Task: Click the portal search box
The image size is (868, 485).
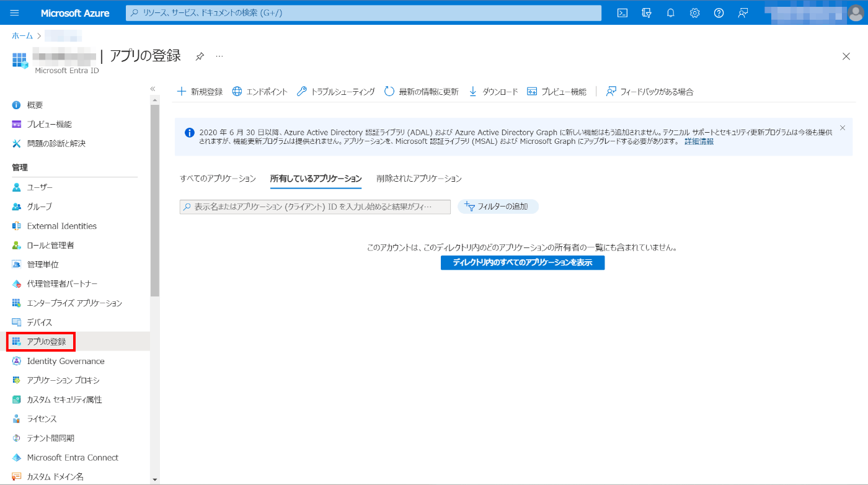Action: click(363, 13)
